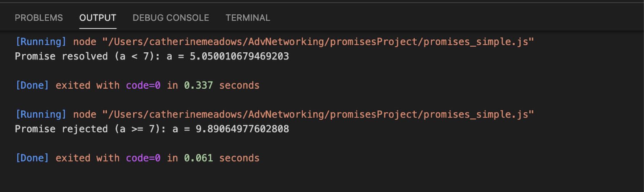The height and width of the screenshot is (192, 644).
Task: Click "exited with" in the last Done line
Action: [88, 158]
